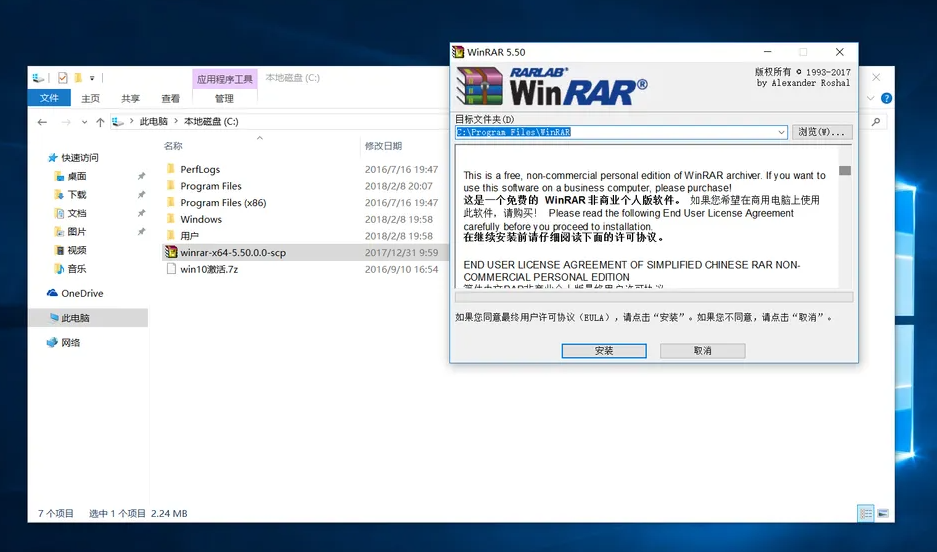Click the 安装 install button

(x=604, y=351)
